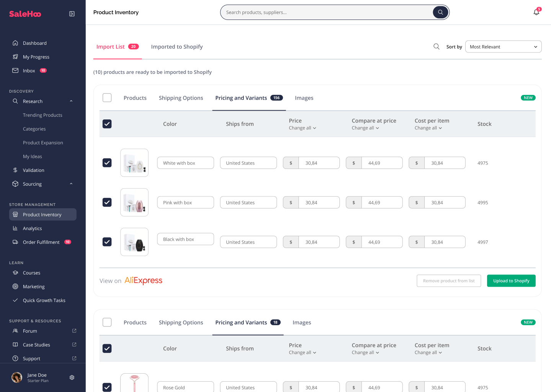This screenshot has height=392, width=551.
Task: Click the SaleHoo logo
Action: [25, 14]
